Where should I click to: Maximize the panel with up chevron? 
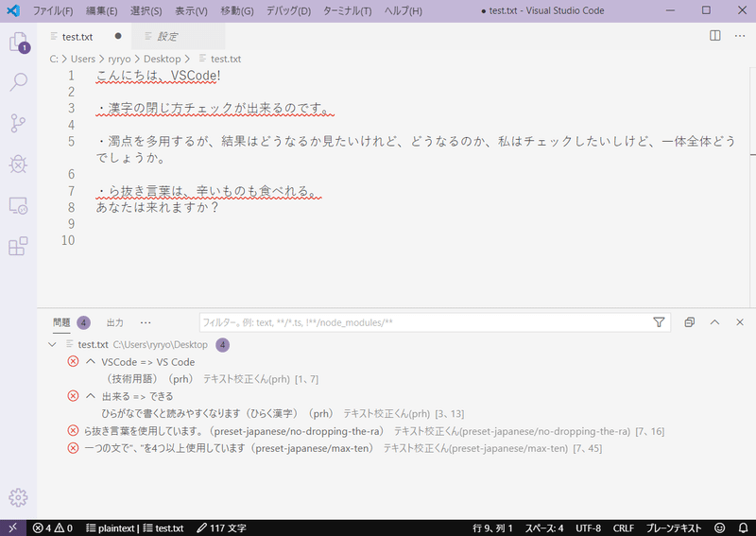coord(714,322)
